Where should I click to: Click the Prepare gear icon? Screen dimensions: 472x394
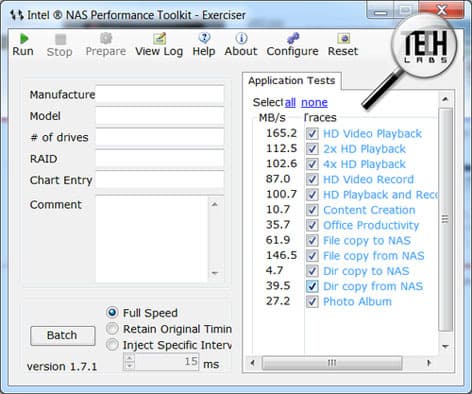[106, 38]
